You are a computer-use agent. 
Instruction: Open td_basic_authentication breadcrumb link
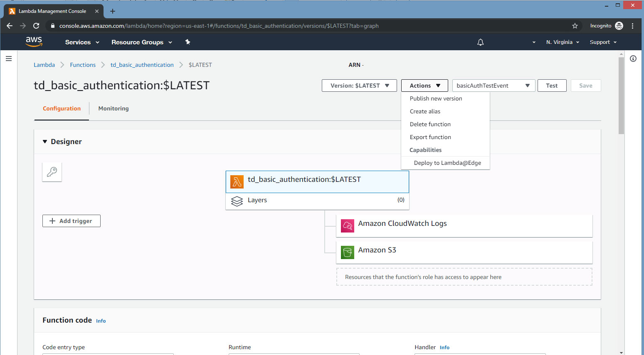click(142, 65)
